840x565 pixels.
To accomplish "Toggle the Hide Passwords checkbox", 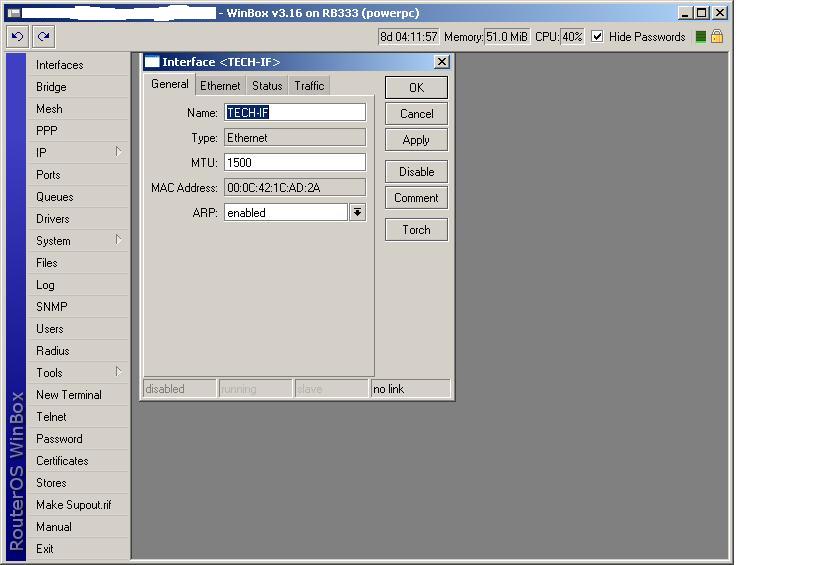I will tap(597, 36).
